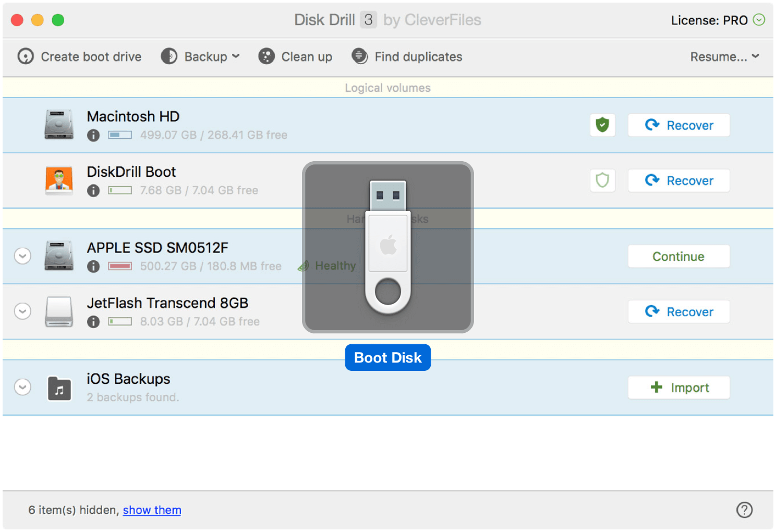This screenshot has width=776, height=532.
Task: Expand the iOS Backups list
Action: point(22,387)
